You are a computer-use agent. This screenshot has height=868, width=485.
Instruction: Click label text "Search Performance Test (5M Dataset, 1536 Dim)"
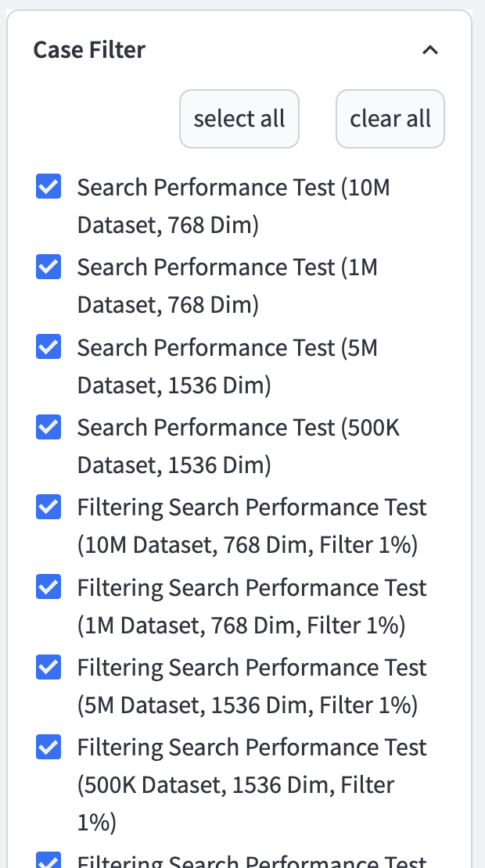click(227, 366)
